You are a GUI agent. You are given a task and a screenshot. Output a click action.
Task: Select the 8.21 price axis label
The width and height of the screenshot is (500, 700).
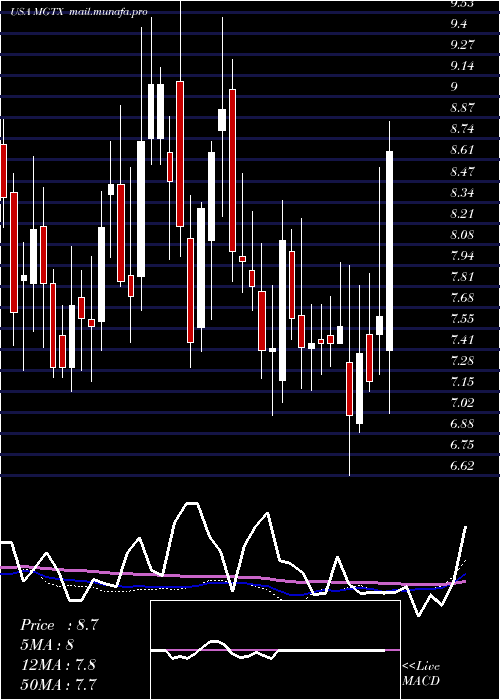click(462, 214)
